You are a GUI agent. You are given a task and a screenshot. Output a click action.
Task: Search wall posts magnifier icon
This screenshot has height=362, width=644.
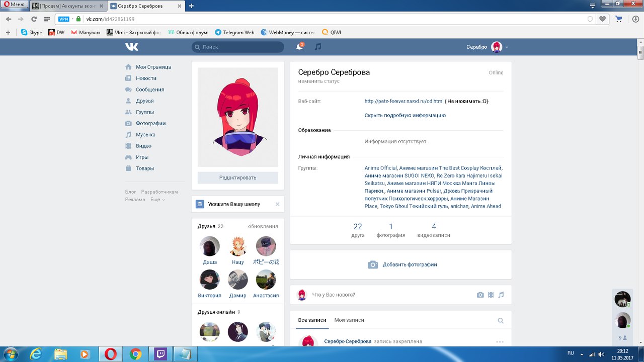[x=501, y=320]
